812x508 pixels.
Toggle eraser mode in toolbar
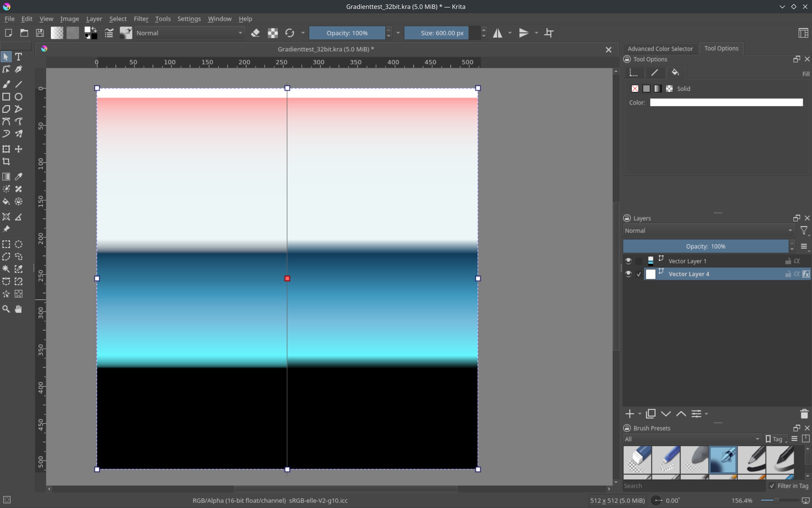click(x=256, y=33)
